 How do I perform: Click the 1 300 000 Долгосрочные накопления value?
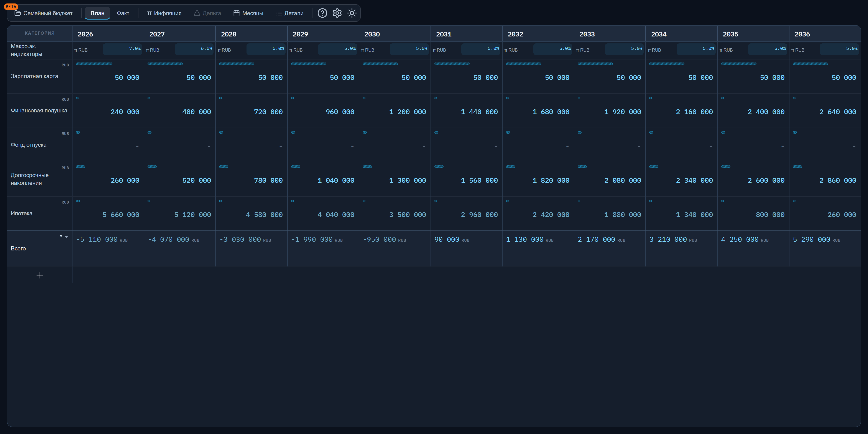coord(407,180)
